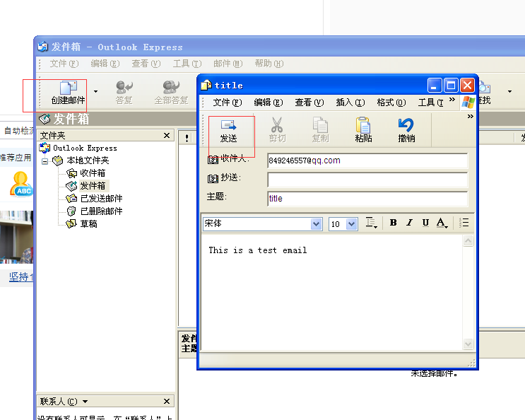Click the priority (!) column header
This screenshot has width=525, height=420.
187,138
